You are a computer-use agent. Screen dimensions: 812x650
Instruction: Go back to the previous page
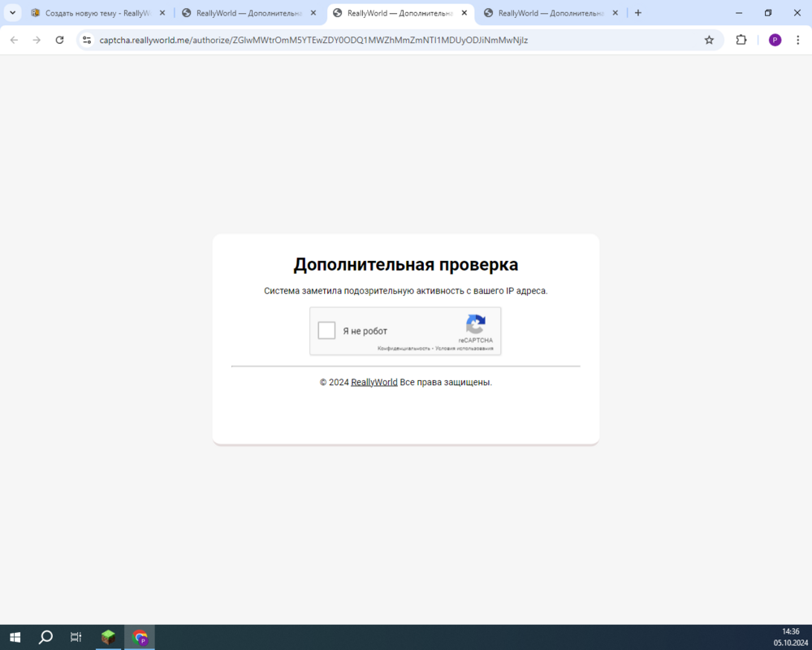point(14,40)
